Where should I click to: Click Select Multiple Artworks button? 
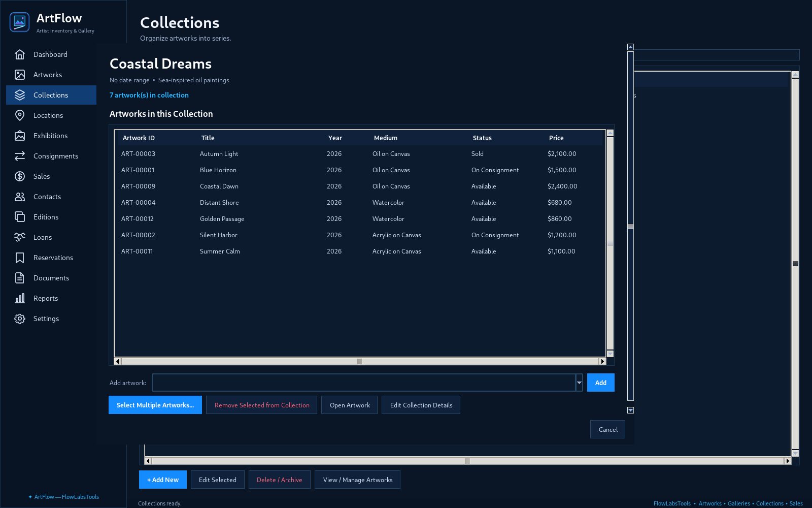(x=155, y=405)
